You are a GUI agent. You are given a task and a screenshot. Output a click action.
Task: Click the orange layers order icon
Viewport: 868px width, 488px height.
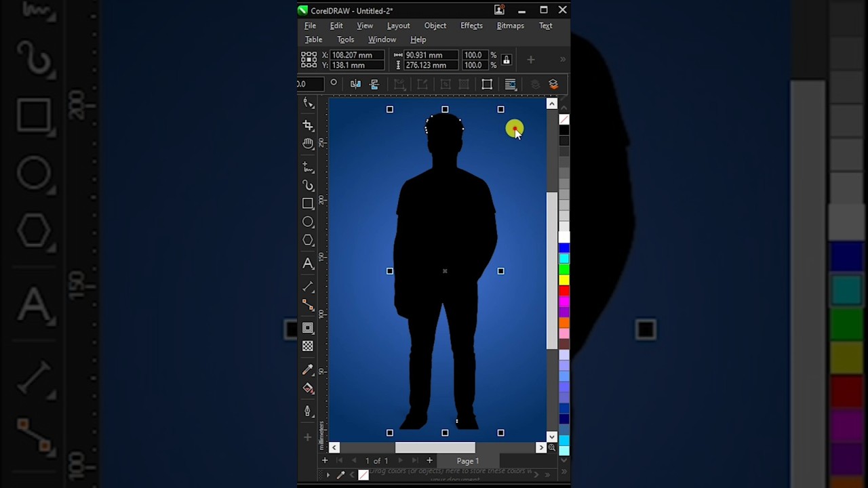[x=553, y=84]
